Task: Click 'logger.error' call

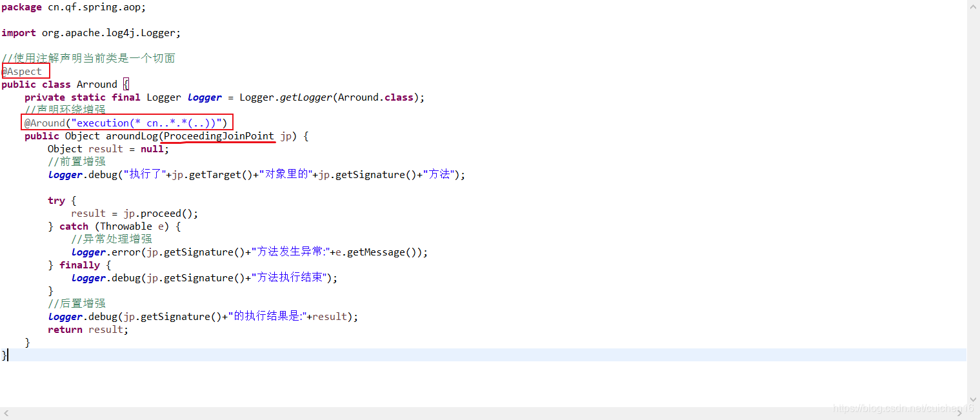Action: 106,252
